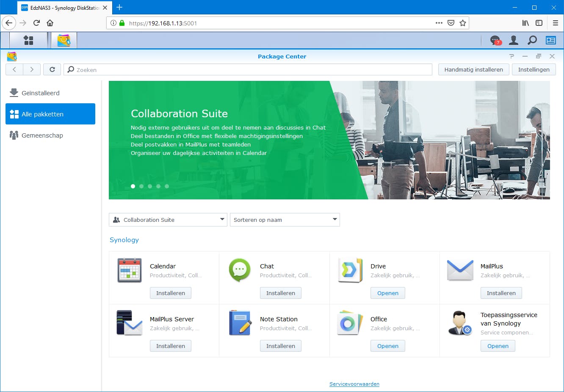Open the Servicevoorwaarden link
This screenshot has width=564, height=392.
(x=354, y=384)
